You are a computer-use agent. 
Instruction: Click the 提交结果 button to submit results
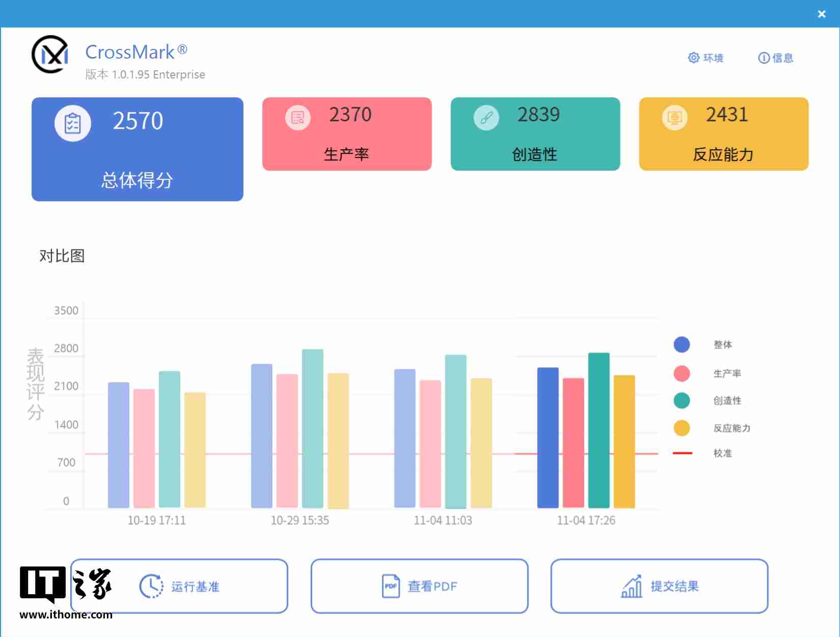click(659, 586)
